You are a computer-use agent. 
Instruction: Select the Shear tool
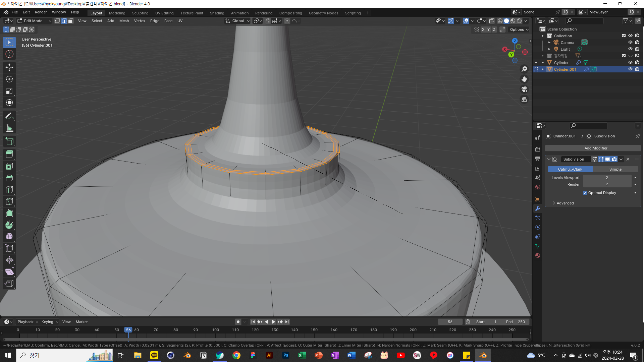[x=9, y=272]
